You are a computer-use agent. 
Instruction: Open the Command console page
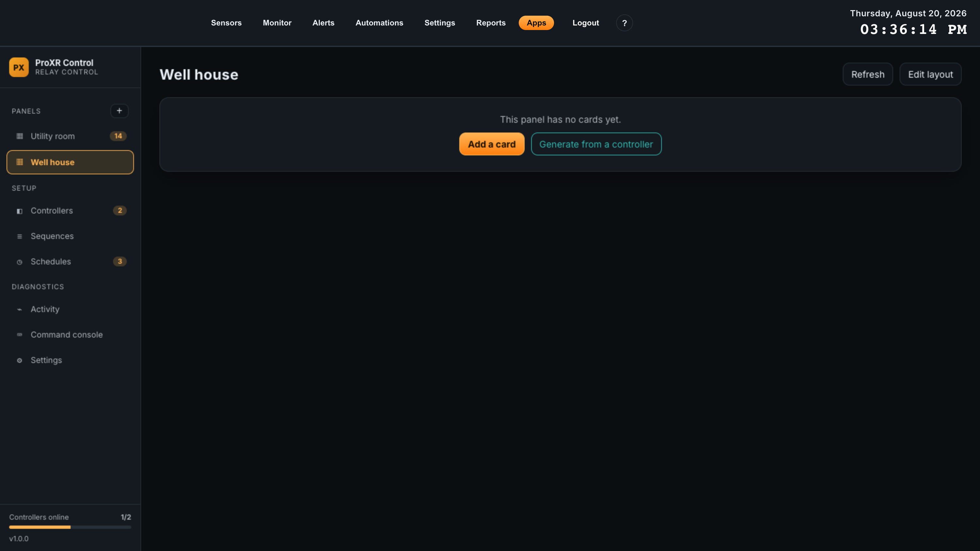click(x=70, y=335)
